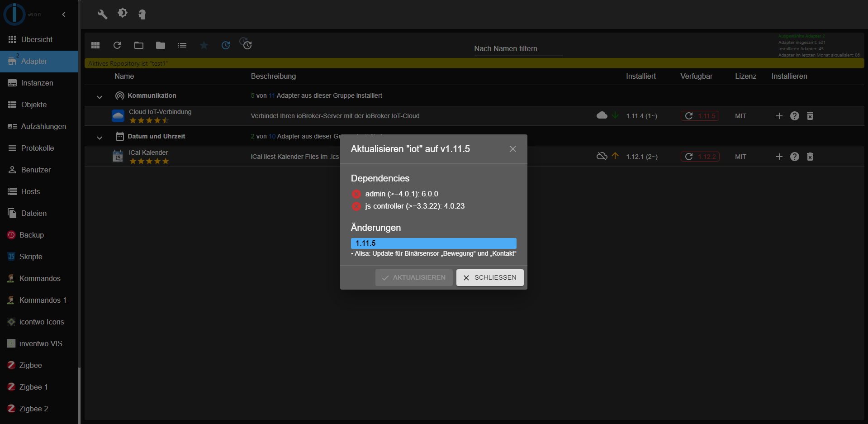Screen dimensions: 868x424
Task: Trigger the update all adapters icon
Action: [247, 44]
